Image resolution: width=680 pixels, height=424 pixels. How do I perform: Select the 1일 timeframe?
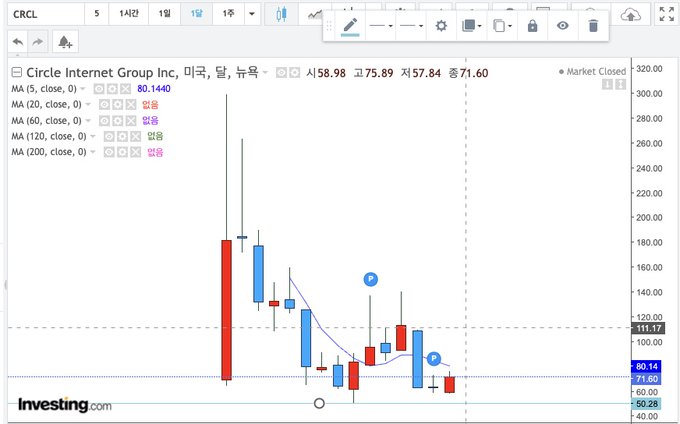(x=164, y=14)
